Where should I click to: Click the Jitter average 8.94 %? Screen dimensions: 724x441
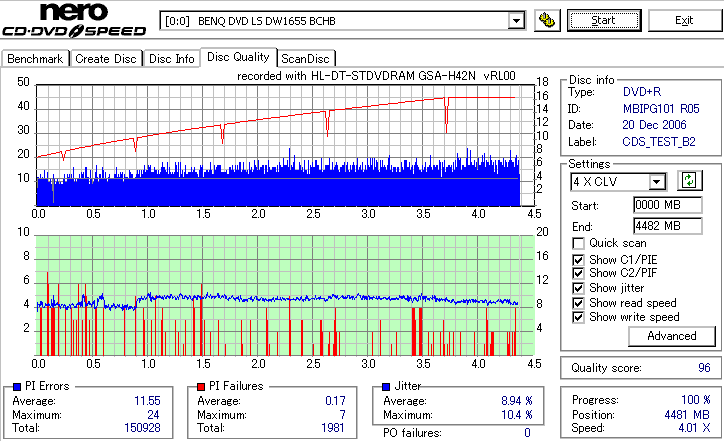tap(517, 401)
